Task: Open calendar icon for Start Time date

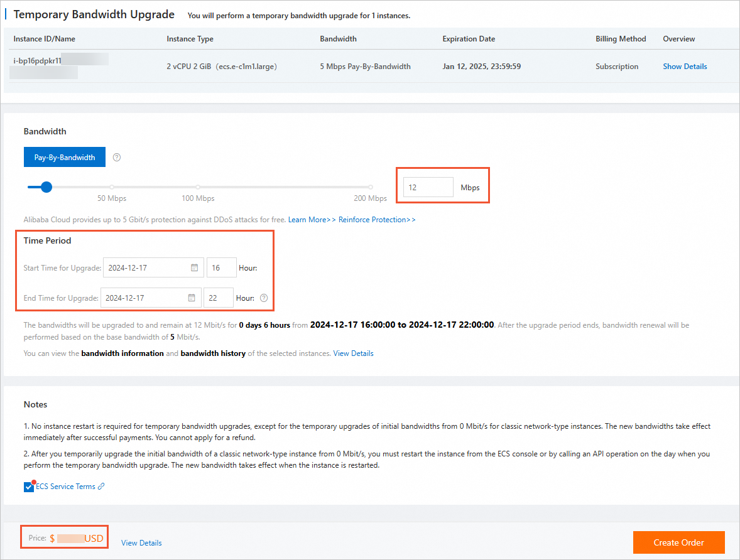Action: tap(195, 267)
